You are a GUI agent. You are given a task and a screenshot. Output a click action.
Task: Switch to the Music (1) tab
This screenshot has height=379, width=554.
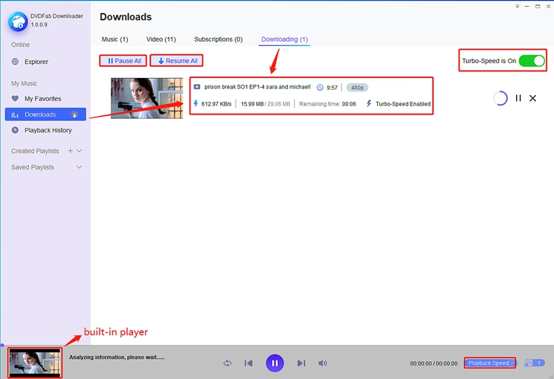(115, 39)
